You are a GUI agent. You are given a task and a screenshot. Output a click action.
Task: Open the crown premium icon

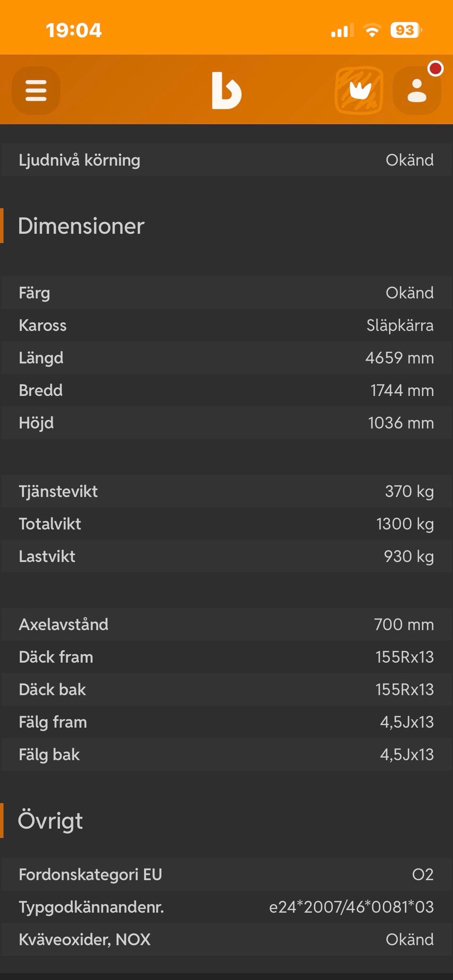[359, 90]
